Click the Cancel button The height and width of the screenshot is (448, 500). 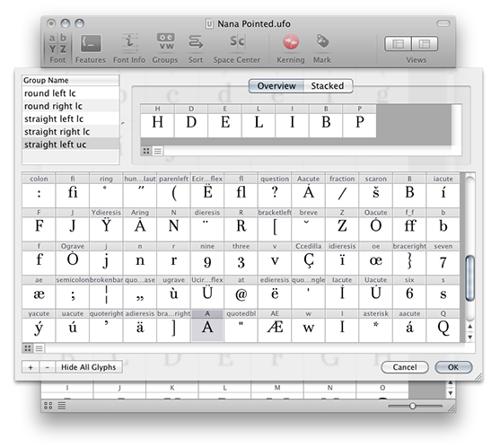405,367
